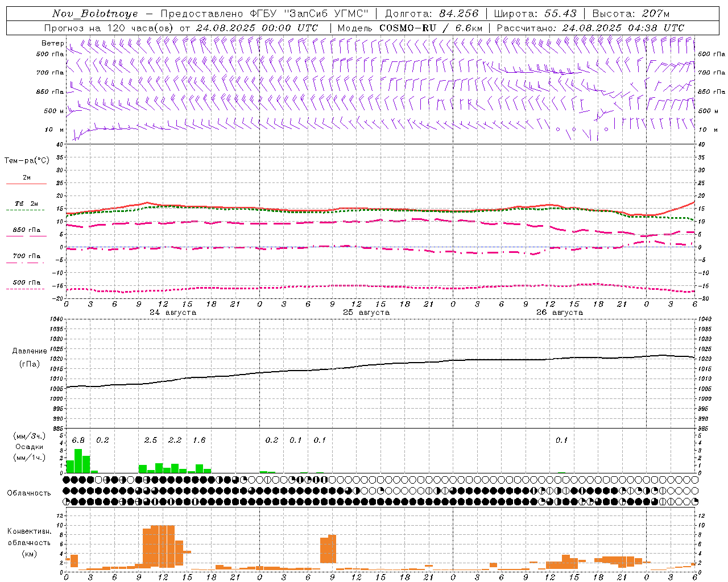Click the "700 гПа" label in temperature legend
This screenshot has width=728, height=582.
tap(26, 256)
